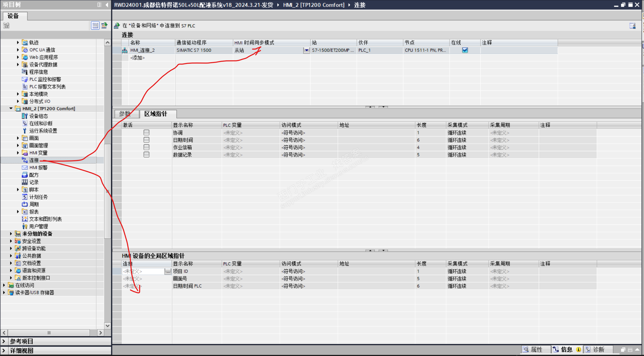The width and height of the screenshot is (644, 356).
Task: Toggle the 数据记录 activation checkbox
Action: click(x=146, y=155)
